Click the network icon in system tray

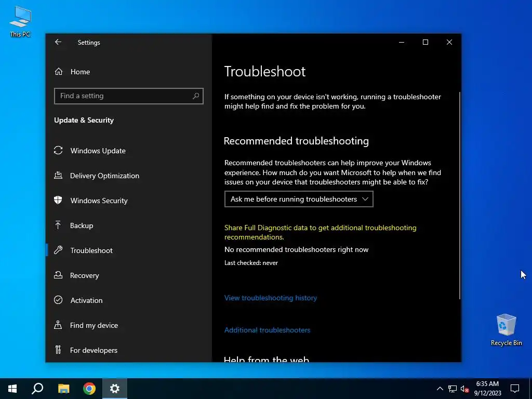click(x=453, y=389)
